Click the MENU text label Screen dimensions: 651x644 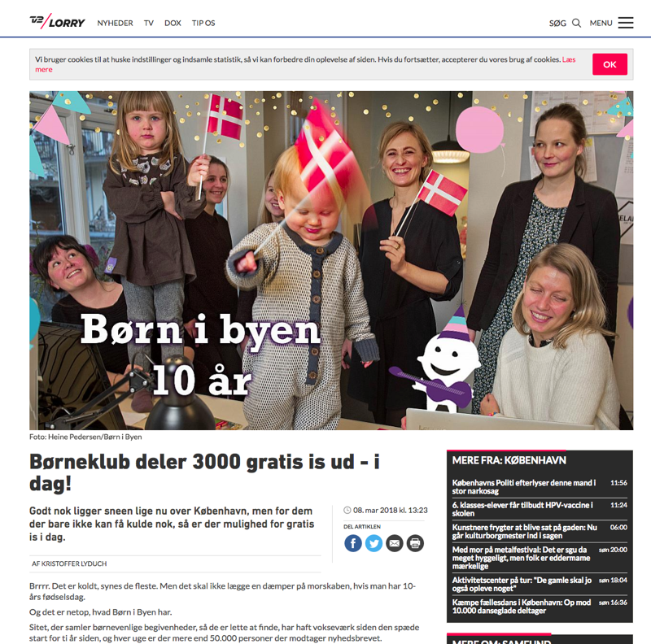(x=601, y=24)
